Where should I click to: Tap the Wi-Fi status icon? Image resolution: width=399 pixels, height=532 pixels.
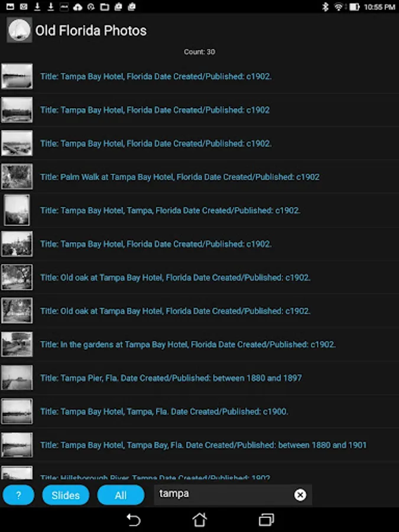point(338,7)
